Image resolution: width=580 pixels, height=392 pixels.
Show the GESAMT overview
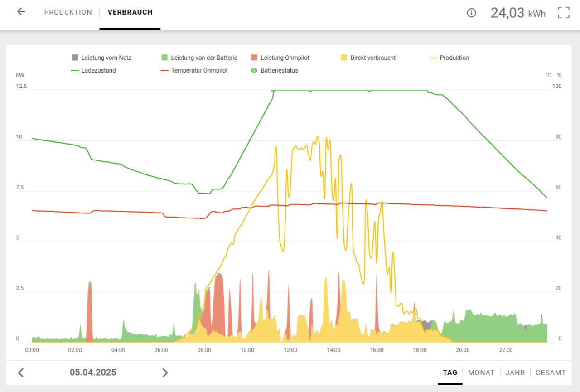click(551, 373)
